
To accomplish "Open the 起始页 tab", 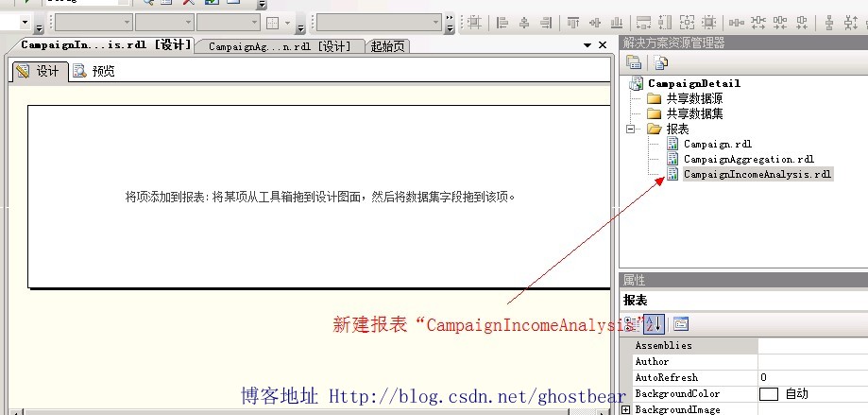I will (387, 46).
